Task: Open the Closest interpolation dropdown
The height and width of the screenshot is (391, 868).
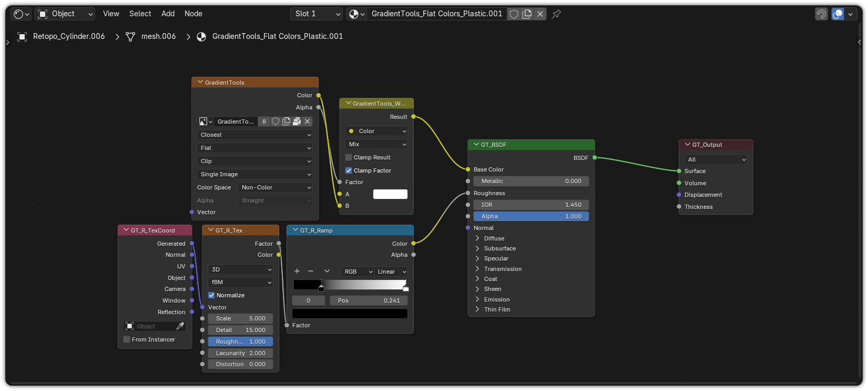Action: coord(255,135)
